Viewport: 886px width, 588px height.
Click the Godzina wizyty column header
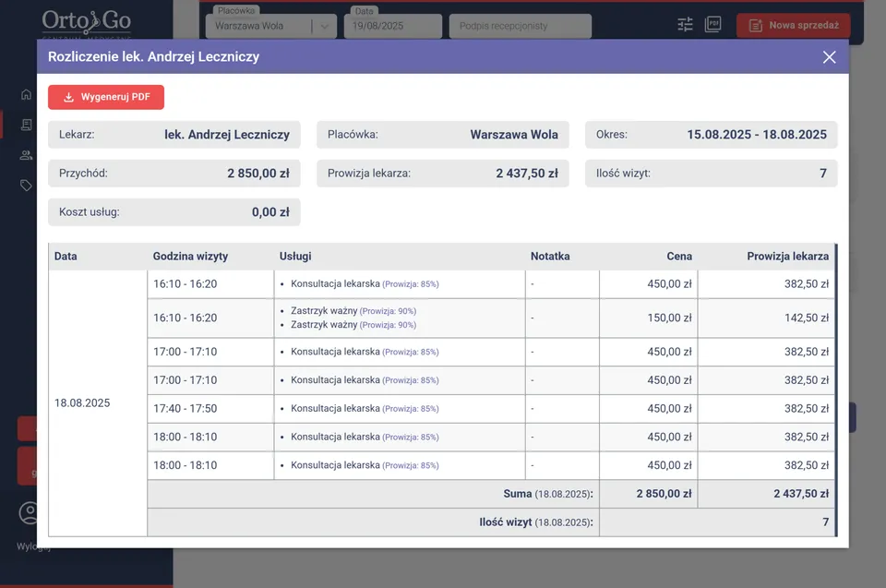pos(190,257)
